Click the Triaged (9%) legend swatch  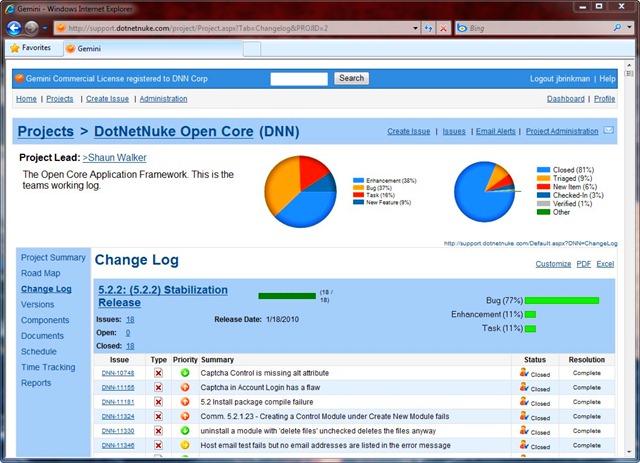click(x=543, y=178)
